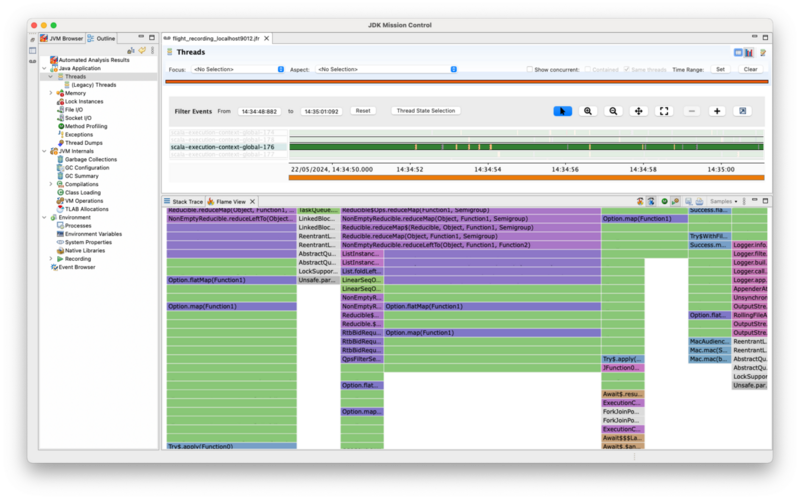This screenshot has width=800, height=499.
Task: Minimize the flame view panel
Action: [x=755, y=201]
